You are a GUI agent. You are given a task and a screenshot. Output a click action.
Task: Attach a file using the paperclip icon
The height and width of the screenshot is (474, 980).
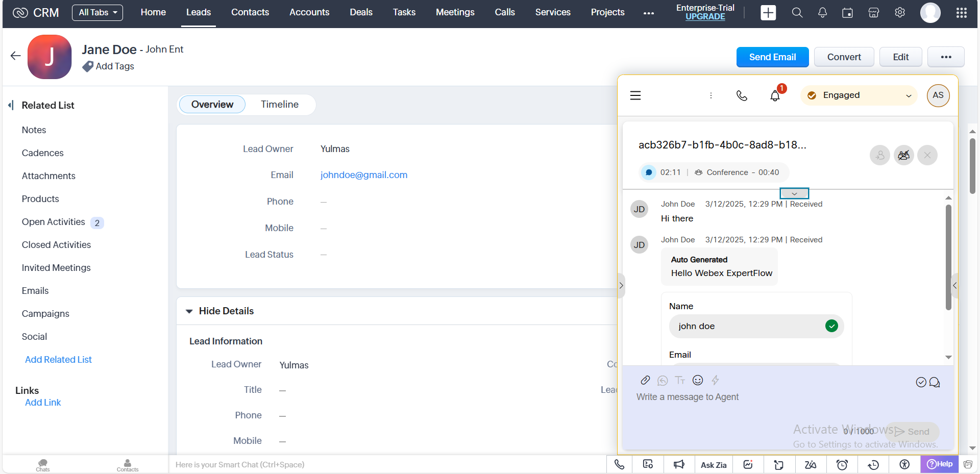click(645, 380)
